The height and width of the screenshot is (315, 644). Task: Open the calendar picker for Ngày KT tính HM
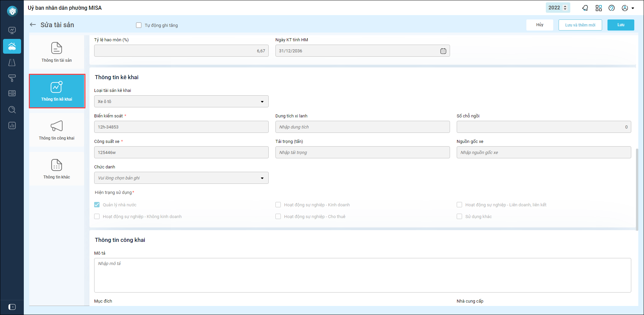tap(443, 51)
